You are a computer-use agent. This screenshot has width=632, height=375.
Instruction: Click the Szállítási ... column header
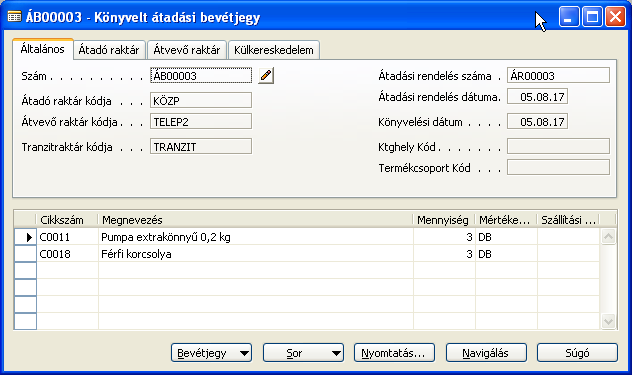click(568, 220)
